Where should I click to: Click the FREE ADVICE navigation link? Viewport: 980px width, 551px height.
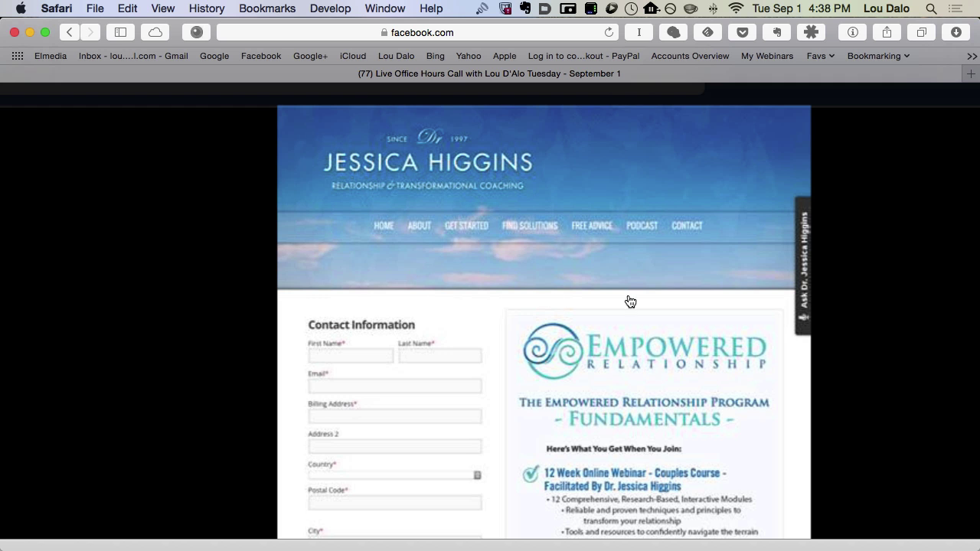(x=592, y=226)
